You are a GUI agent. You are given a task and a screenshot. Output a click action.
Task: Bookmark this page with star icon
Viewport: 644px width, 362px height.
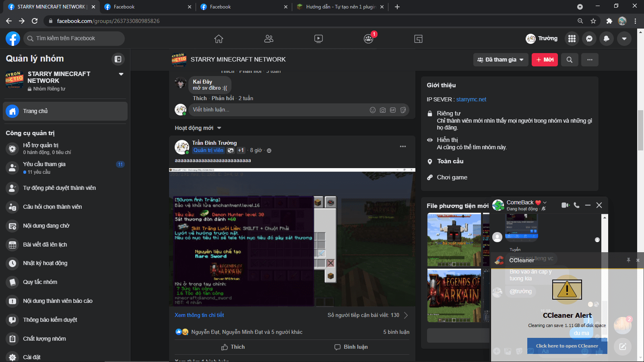593,21
